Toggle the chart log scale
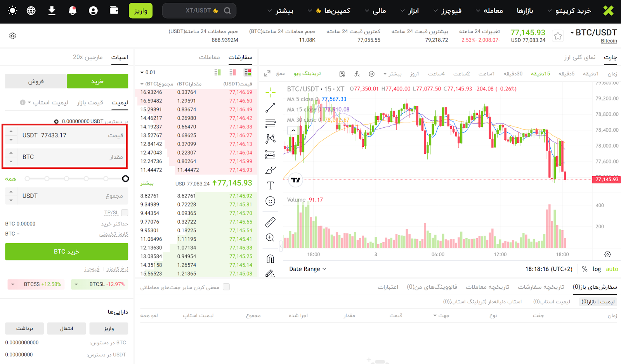 coord(597,269)
